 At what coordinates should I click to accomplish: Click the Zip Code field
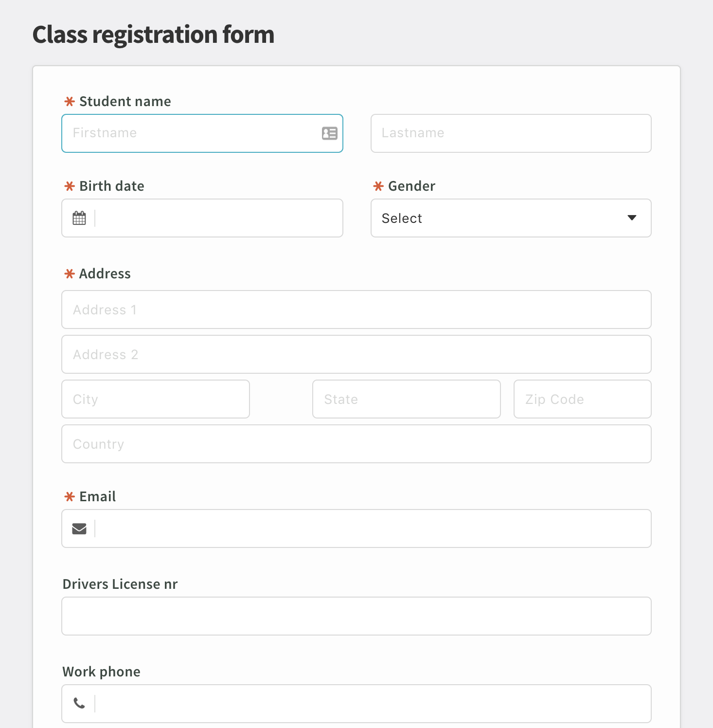coord(583,399)
